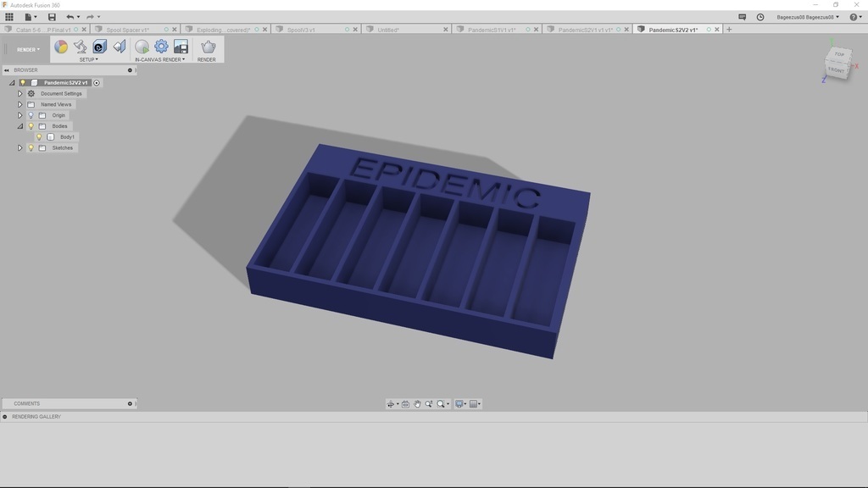The image size is (868, 488).
Task: Open the Help menu
Action: tap(856, 17)
